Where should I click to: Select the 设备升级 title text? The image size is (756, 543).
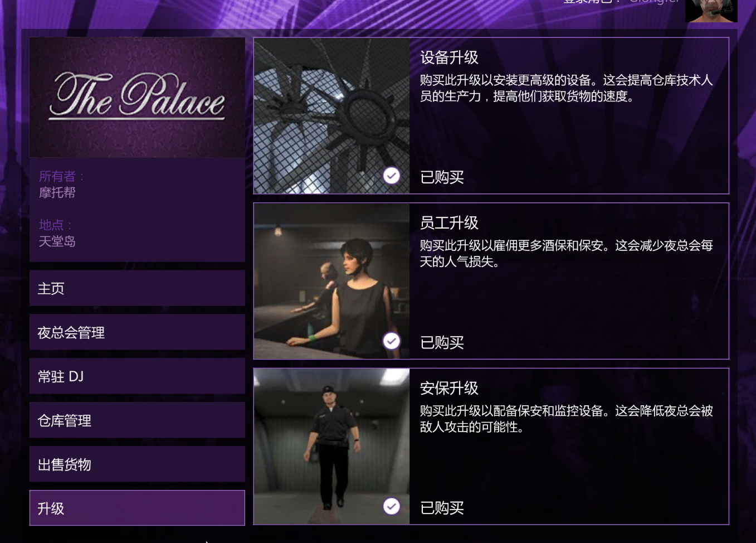[x=449, y=57]
